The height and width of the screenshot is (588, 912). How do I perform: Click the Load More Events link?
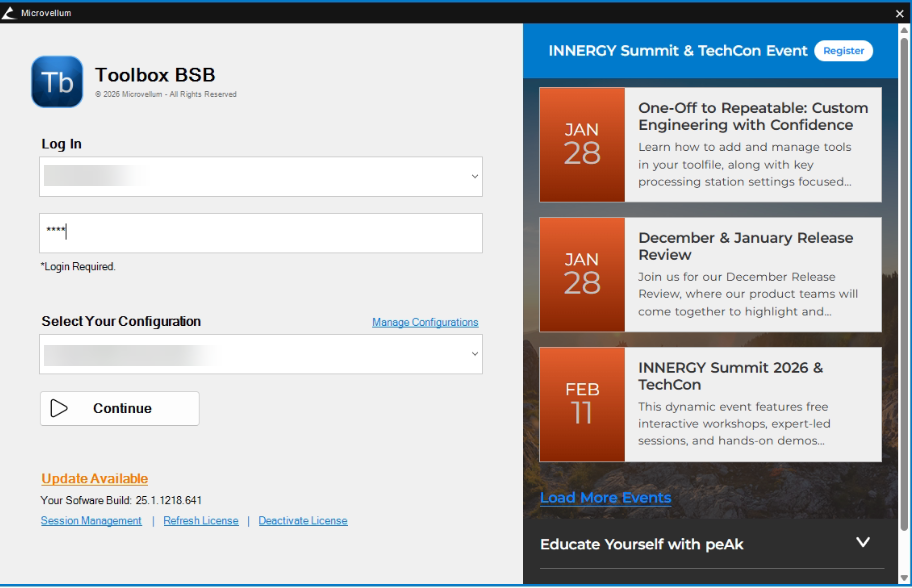pos(605,498)
